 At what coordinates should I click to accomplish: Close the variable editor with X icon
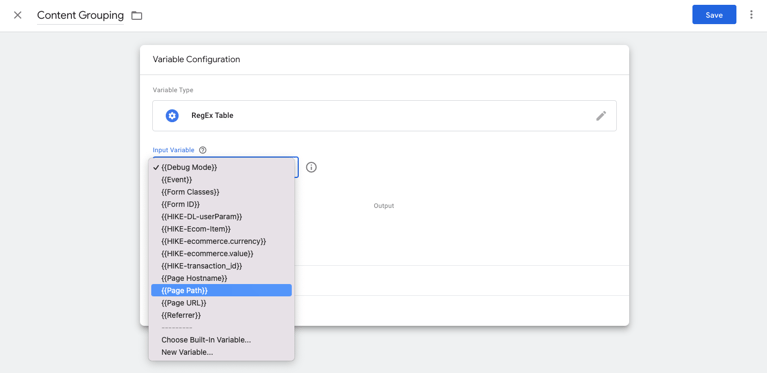click(18, 15)
